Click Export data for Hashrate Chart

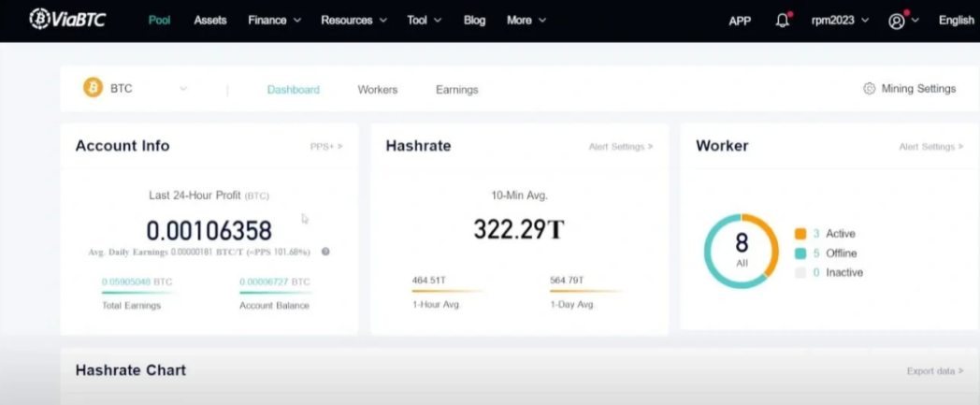tap(934, 371)
